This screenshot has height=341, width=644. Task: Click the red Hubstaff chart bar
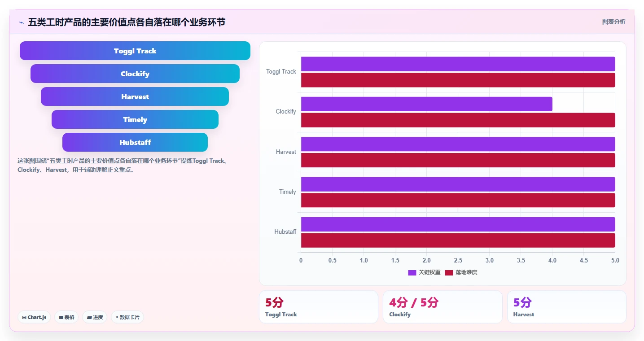pyautogui.click(x=458, y=240)
